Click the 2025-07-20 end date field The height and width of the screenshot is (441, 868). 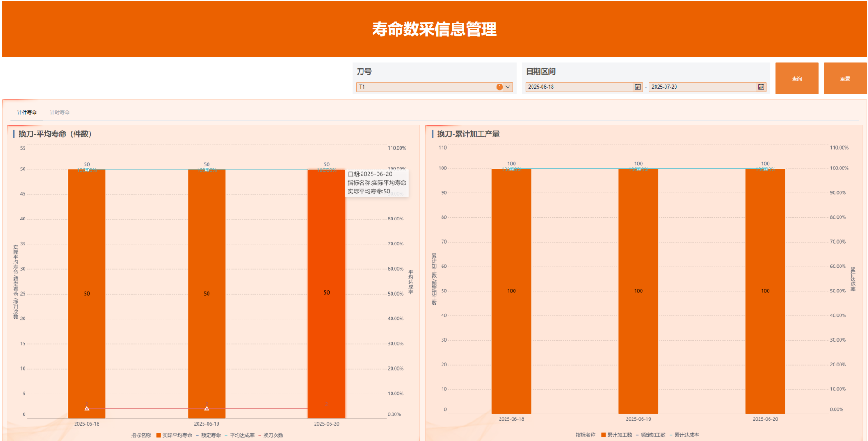click(701, 87)
